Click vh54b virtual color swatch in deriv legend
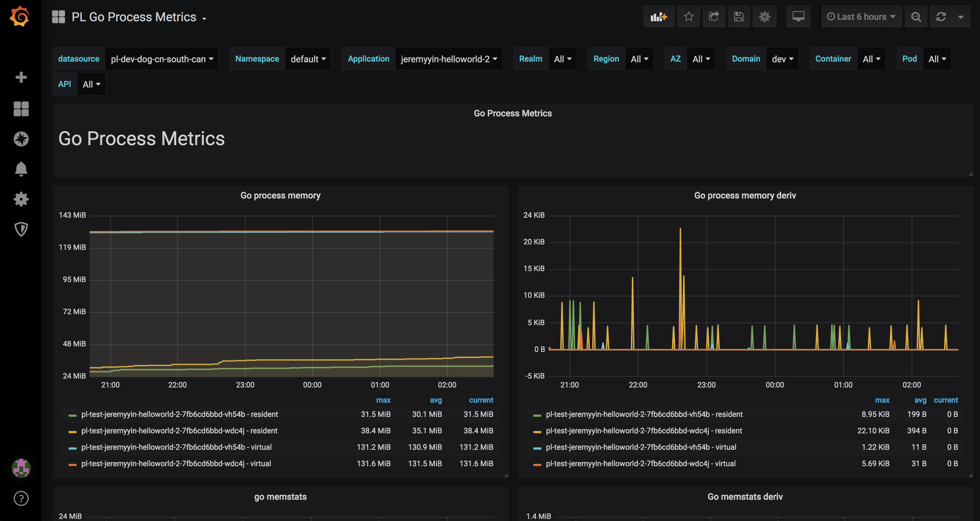This screenshot has width=980, height=521. [x=537, y=448]
